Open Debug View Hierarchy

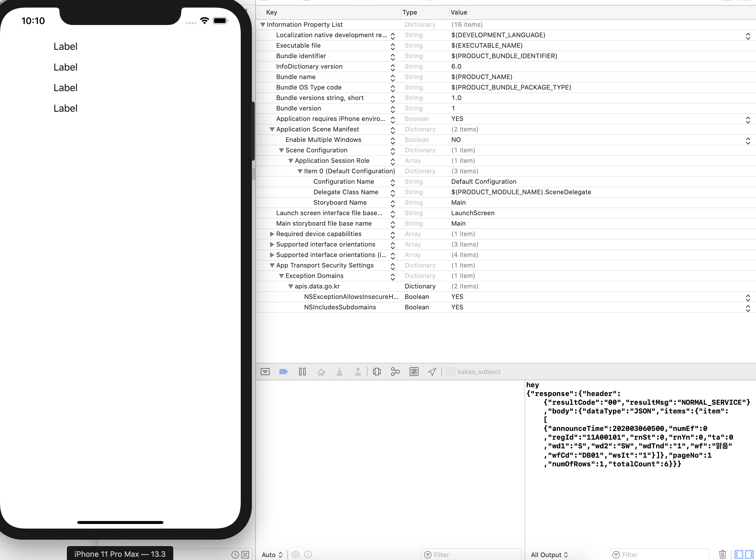[377, 372]
